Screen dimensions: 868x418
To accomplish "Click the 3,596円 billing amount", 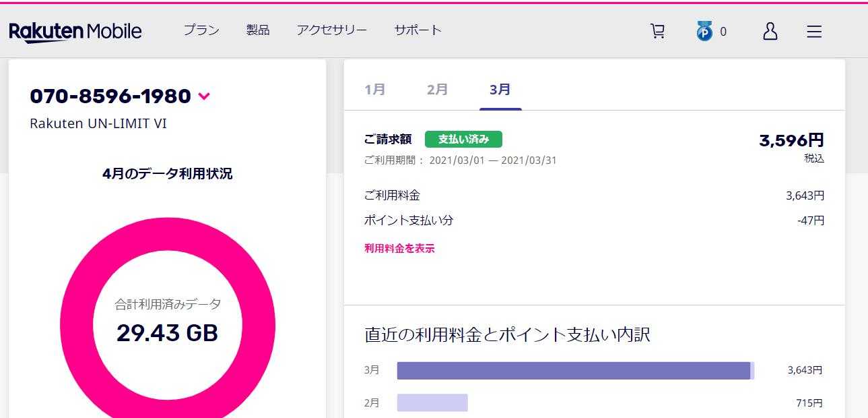I will click(791, 140).
